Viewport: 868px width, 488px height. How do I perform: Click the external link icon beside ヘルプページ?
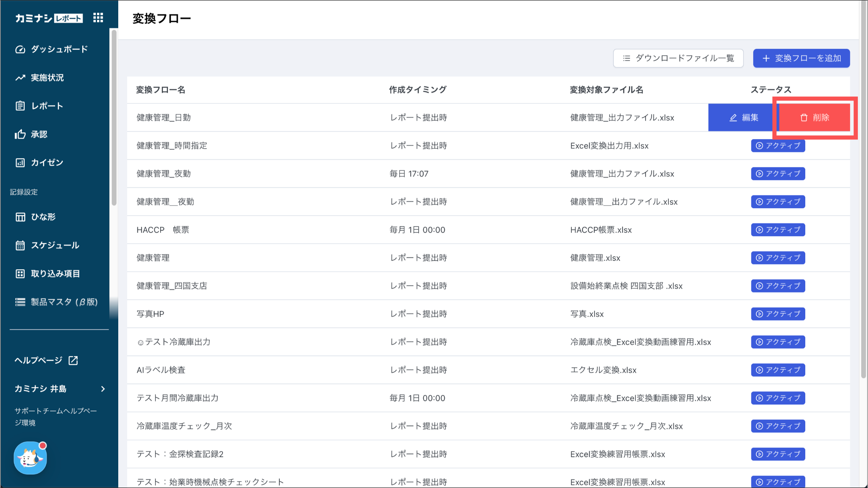pyautogui.click(x=73, y=360)
